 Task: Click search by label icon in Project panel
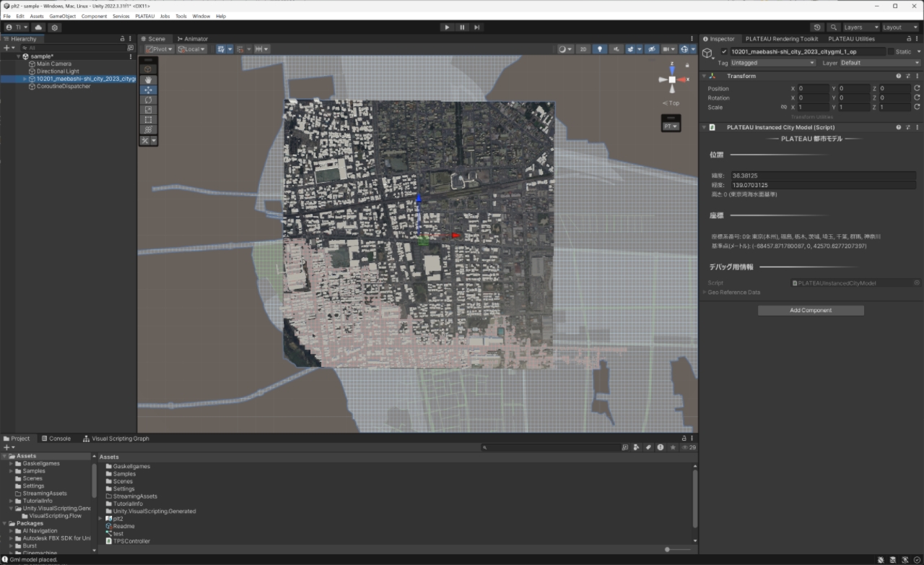click(x=649, y=447)
